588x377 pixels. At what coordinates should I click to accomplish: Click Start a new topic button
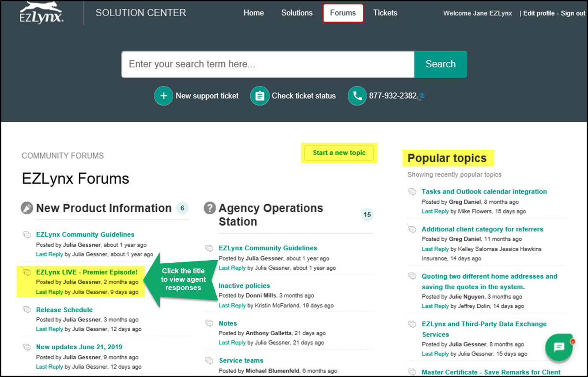[x=339, y=153]
